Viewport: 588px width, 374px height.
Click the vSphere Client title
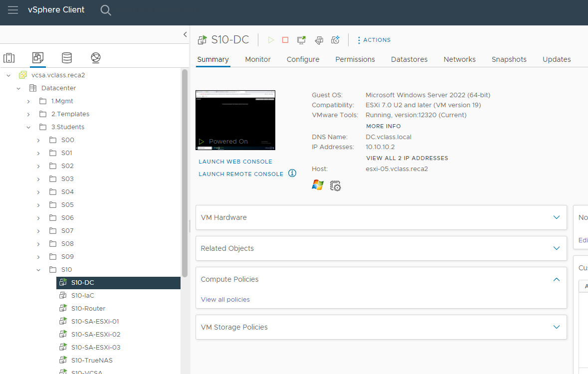[56, 10]
